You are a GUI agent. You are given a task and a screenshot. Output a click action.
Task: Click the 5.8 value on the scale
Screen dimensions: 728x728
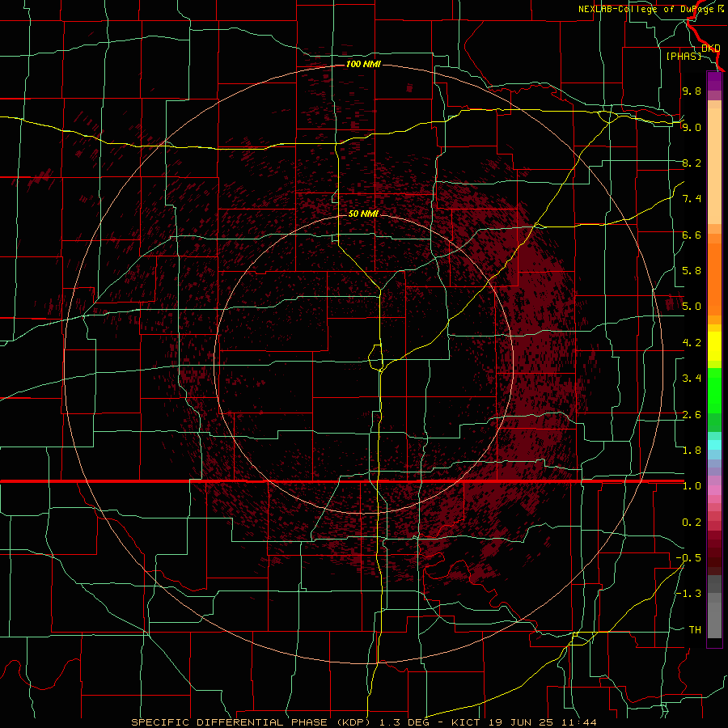tap(692, 271)
